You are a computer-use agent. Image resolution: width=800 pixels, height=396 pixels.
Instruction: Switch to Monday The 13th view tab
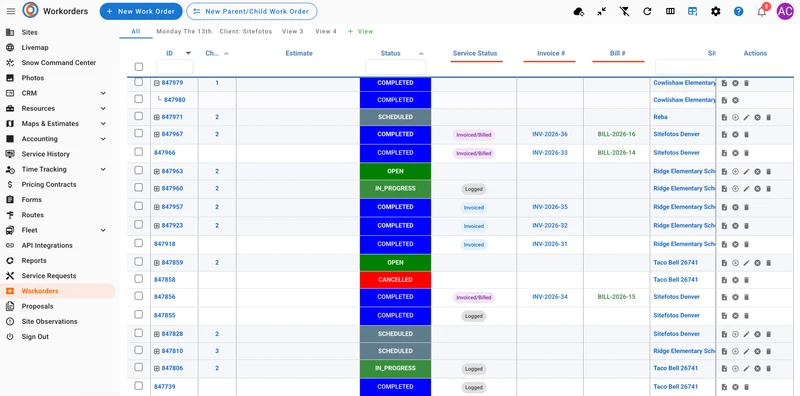tap(184, 32)
